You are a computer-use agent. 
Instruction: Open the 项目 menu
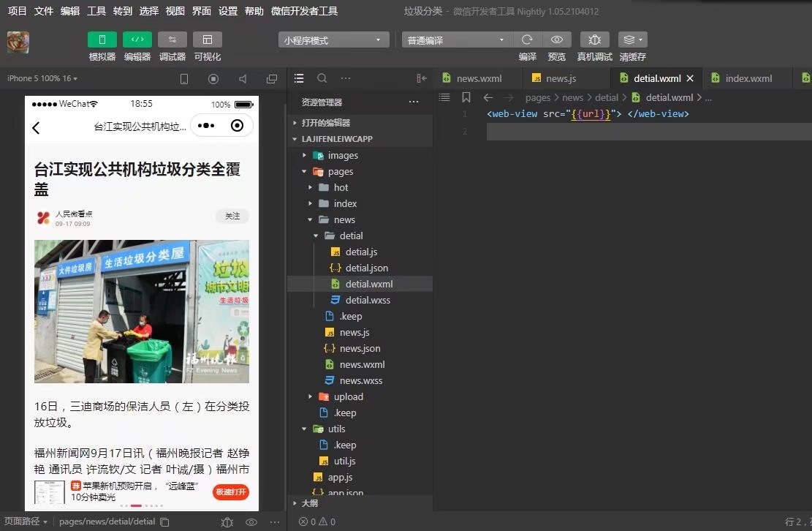[17, 11]
